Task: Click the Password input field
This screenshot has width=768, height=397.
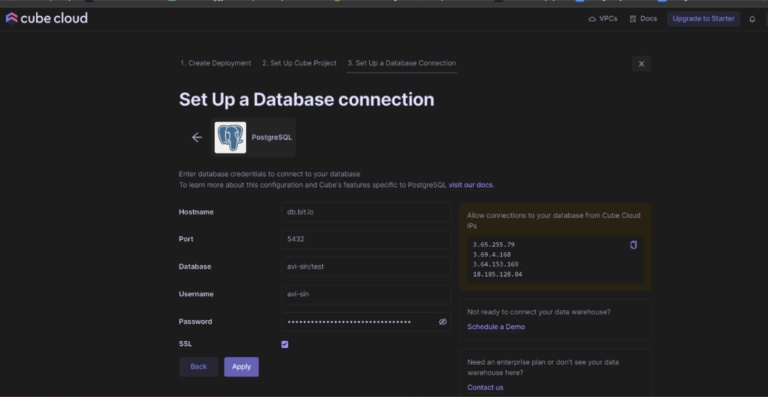Action: (366, 322)
